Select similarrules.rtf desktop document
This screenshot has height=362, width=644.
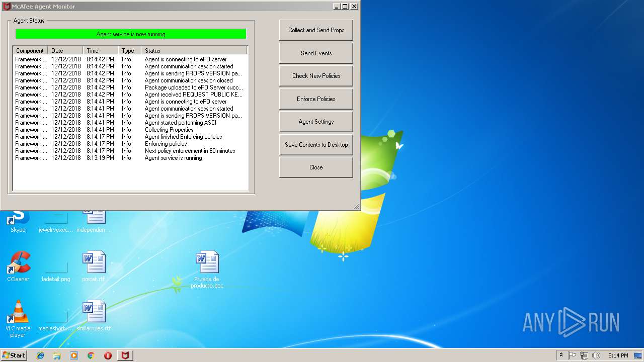tap(94, 316)
